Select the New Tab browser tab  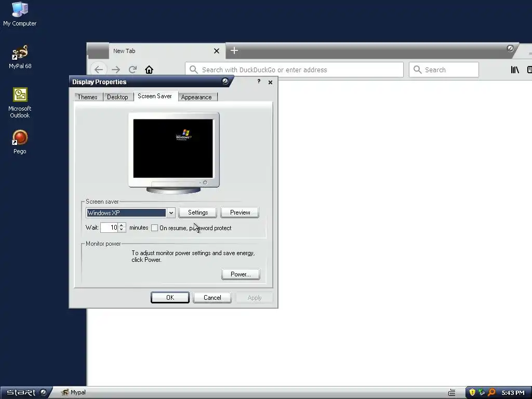166,51
